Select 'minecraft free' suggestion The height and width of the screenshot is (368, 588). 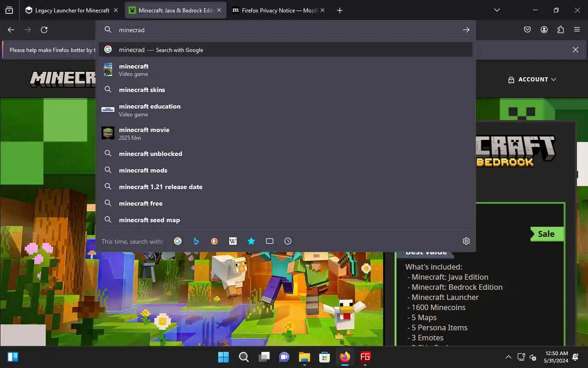(x=286, y=203)
